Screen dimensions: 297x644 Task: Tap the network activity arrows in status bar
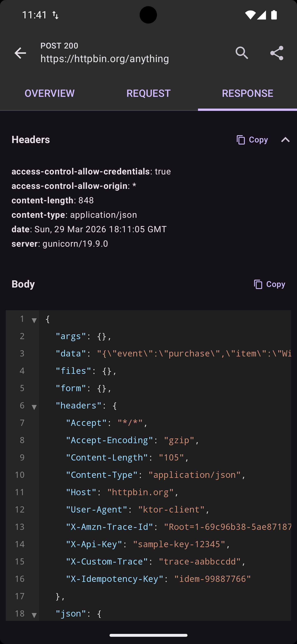55,15
